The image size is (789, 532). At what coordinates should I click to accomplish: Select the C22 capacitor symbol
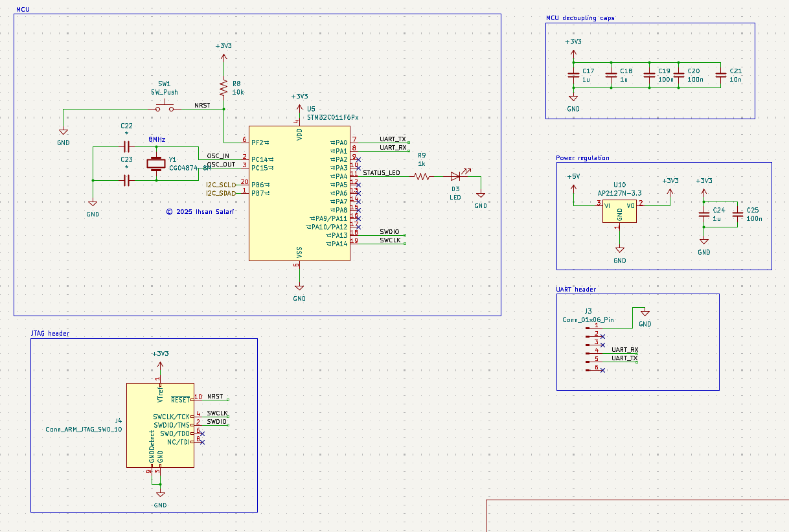click(126, 147)
